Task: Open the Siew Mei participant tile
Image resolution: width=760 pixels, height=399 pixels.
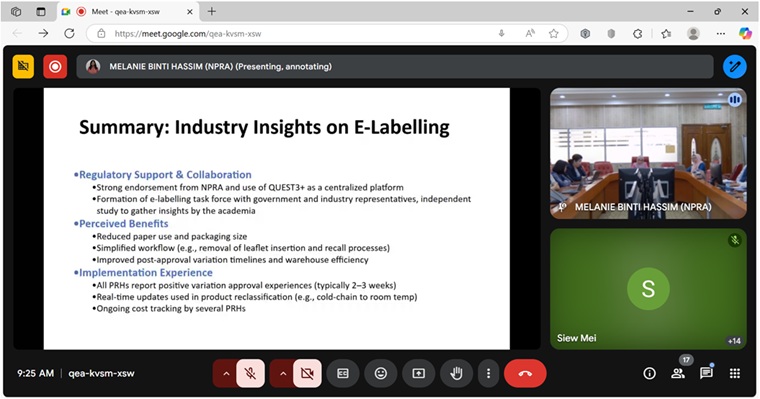Action: click(x=648, y=288)
